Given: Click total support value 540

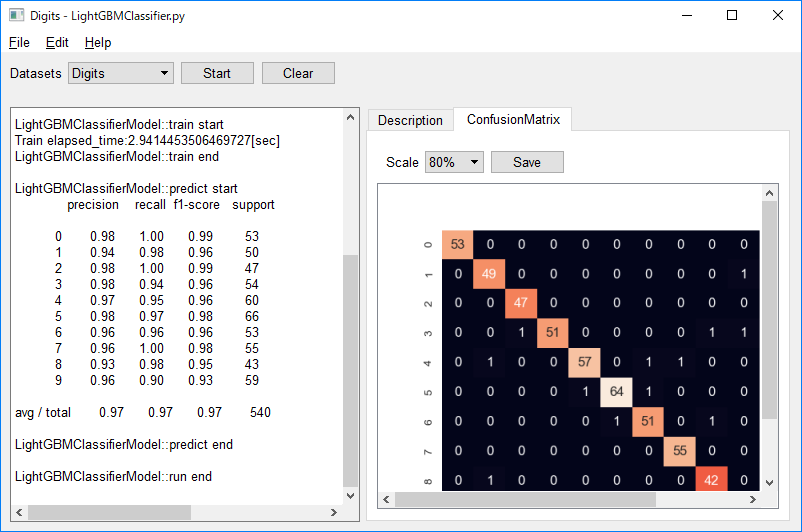Looking at the screenshot, I should (x=260, y=413).
